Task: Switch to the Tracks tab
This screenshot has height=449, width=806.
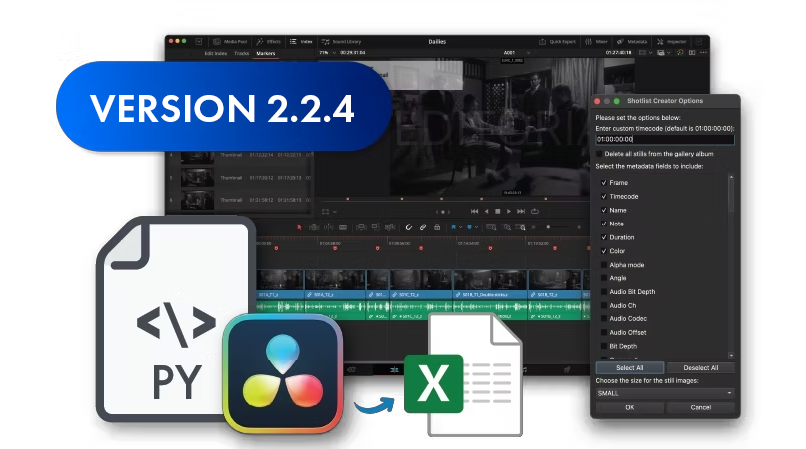Action: point(241,53)
